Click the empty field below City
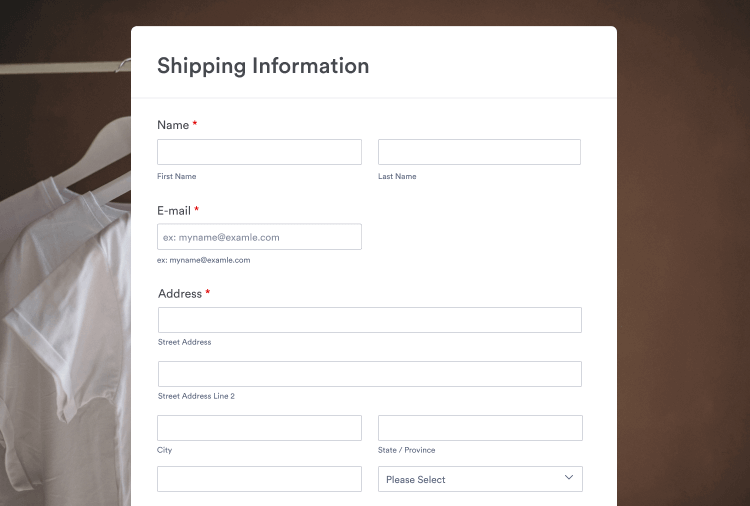 [259, 479]
